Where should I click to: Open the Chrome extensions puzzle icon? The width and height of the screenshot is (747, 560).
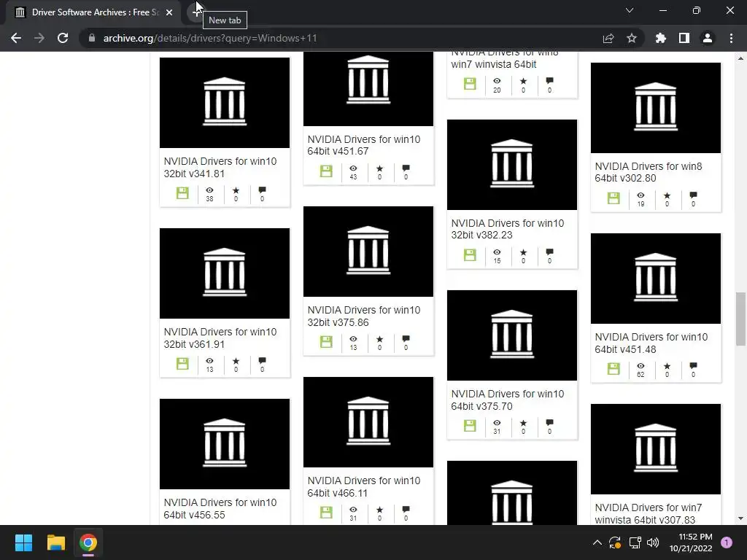point(661,38)
